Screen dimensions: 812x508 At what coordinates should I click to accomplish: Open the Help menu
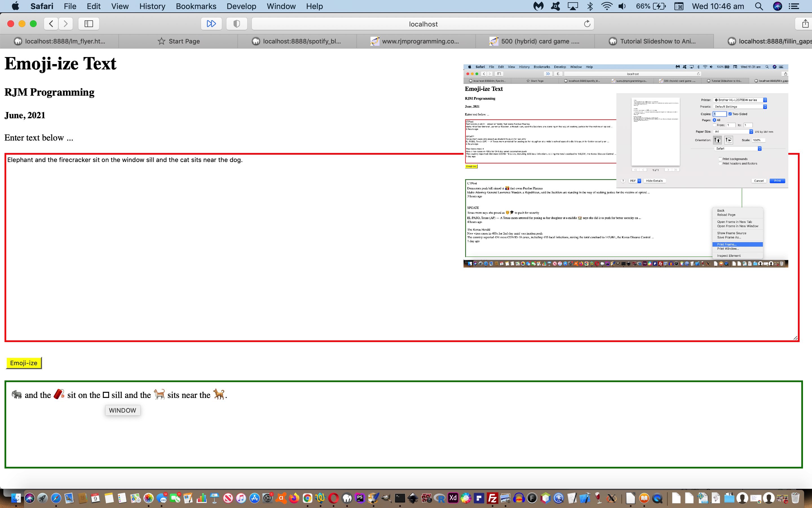point(314,6)
